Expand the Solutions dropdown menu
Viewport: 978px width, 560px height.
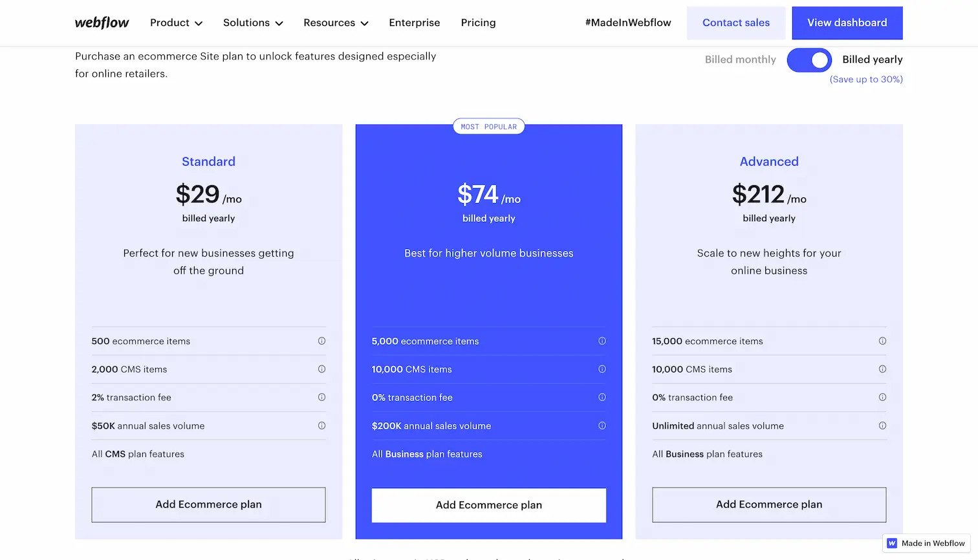point(253,23)
